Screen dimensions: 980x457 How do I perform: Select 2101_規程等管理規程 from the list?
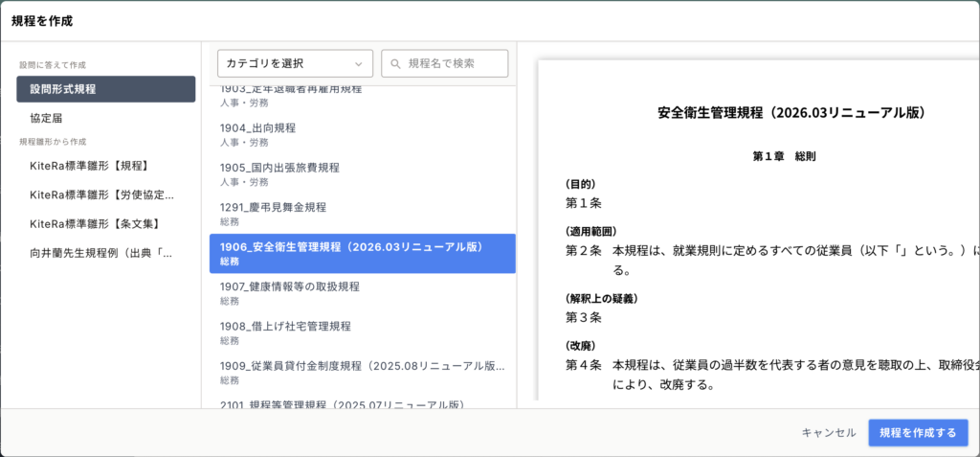point(362,403)
